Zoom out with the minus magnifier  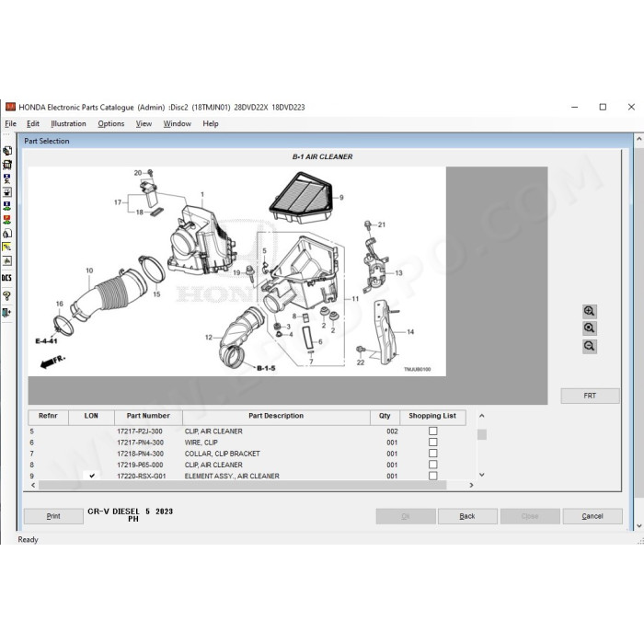pyautogui.click(x=590, y=346)
